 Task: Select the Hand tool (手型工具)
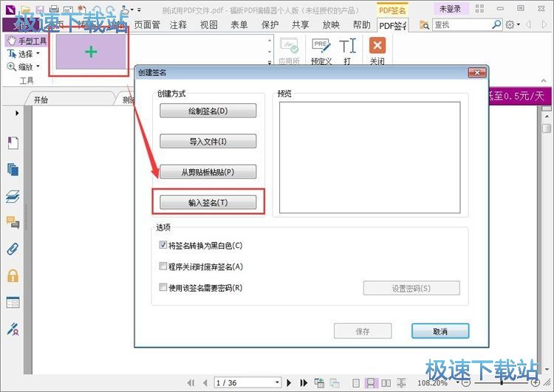(27, 41)
